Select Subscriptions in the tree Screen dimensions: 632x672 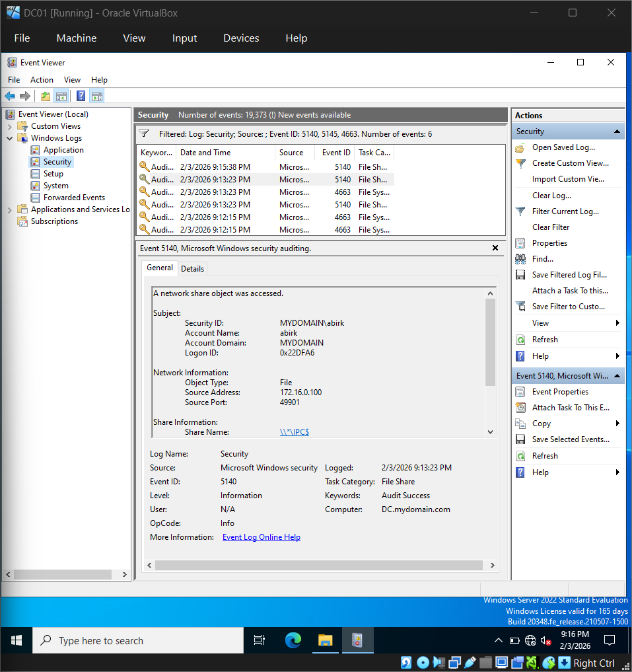coord(54,221)
